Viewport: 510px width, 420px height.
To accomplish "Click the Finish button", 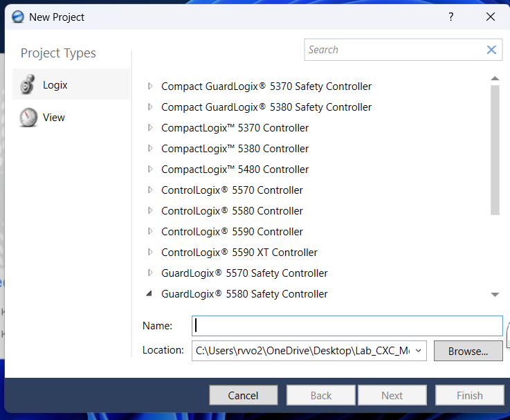I will click(470, 395).
